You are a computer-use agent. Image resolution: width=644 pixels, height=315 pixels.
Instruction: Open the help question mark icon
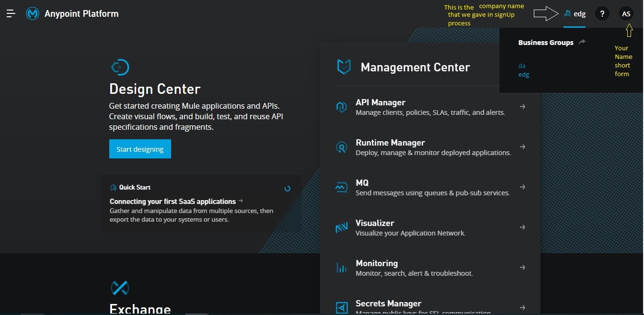point(602,14)
